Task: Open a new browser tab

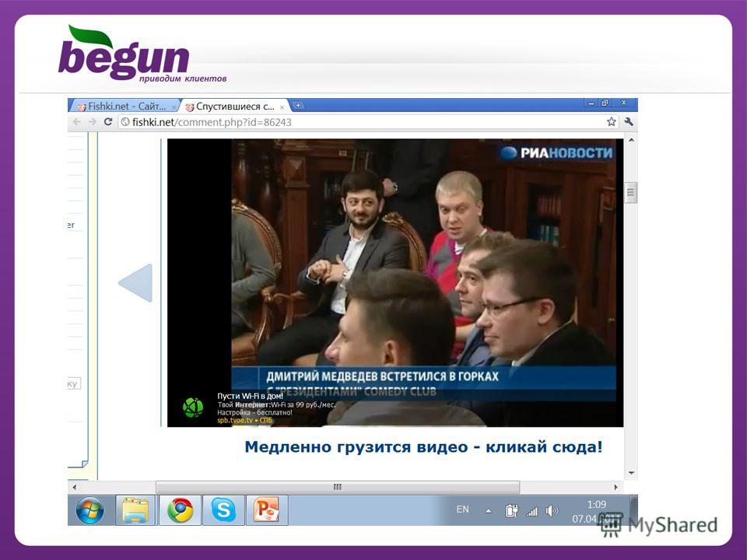Action: (298, 105)
